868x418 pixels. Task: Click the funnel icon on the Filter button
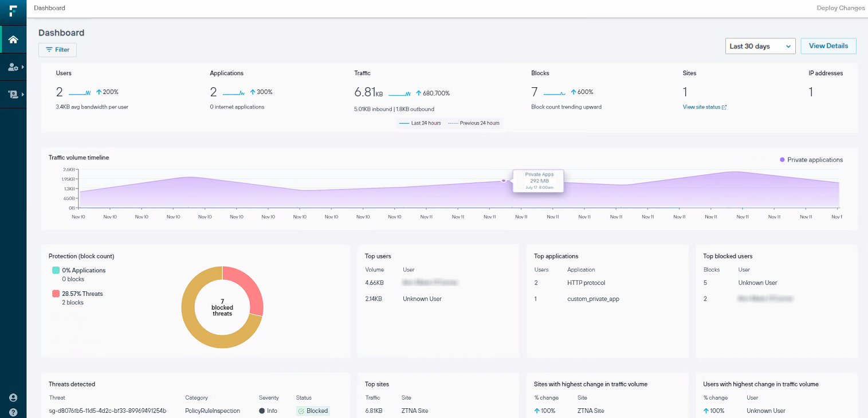tap(49, 49)
